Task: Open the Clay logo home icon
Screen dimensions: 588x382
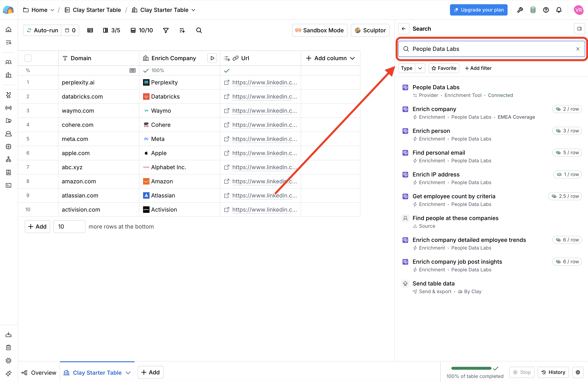Action: (x=8, y=10)
